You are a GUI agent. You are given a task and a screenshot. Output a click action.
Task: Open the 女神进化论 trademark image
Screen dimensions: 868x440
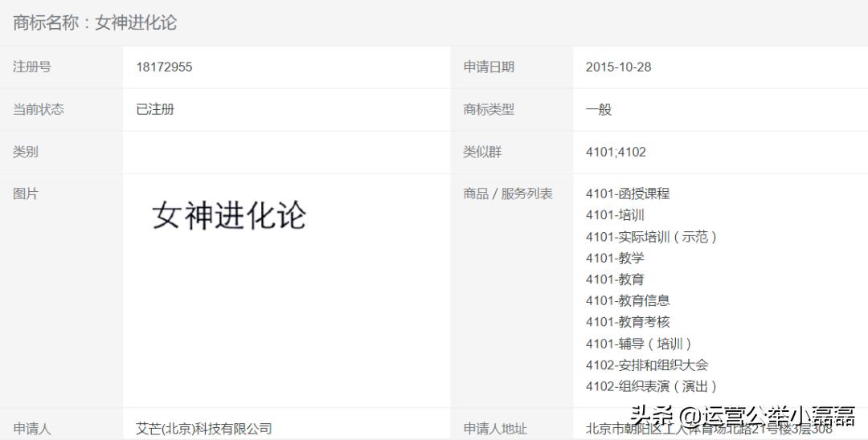click(x=228, y=215)
